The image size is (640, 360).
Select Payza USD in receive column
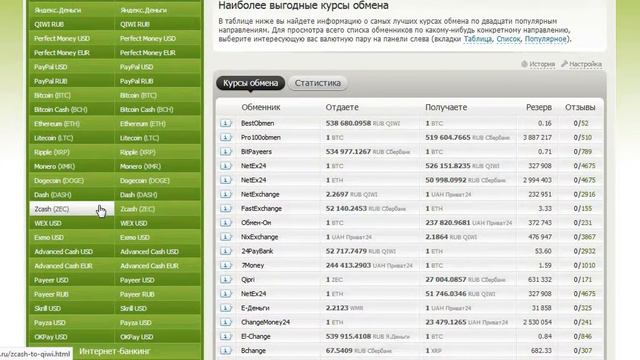click(x=158, y=323)
